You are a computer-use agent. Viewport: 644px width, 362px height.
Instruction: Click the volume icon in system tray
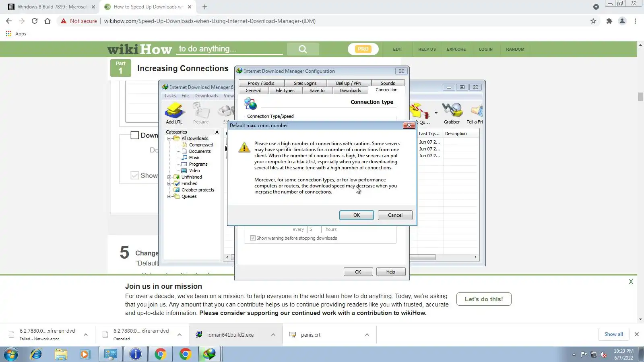pyautogui.click(x=603, y=354)
